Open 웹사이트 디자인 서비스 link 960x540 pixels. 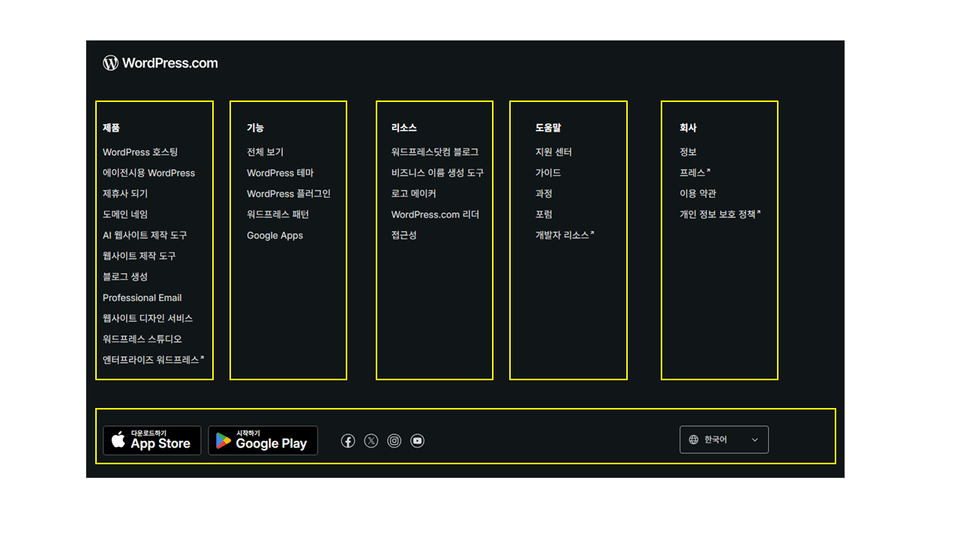coord(148,318)
